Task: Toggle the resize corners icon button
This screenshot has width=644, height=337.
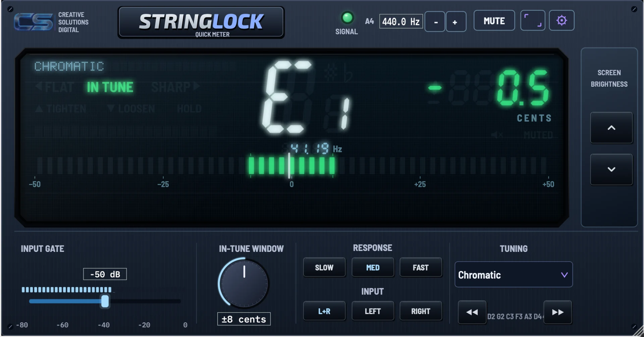Action: coord(533,21)
